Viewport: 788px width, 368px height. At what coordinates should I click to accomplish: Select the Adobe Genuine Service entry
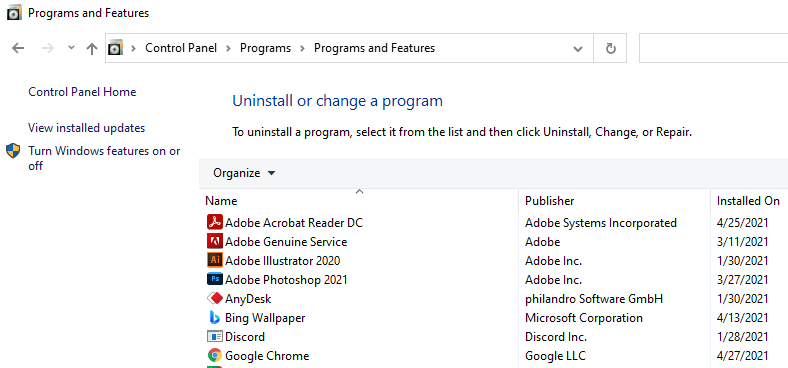click(286, 241)
